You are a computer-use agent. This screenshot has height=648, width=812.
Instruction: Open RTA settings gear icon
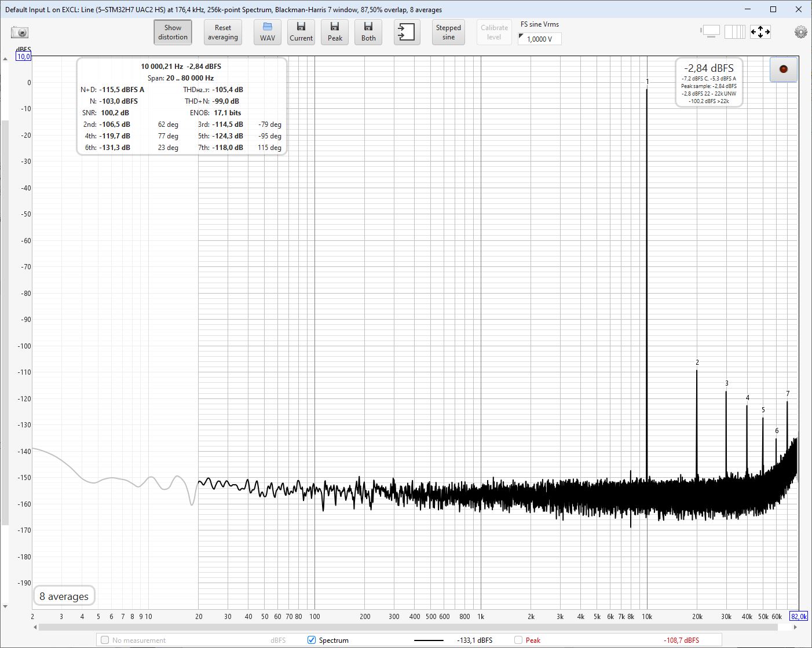click(800, 32)
